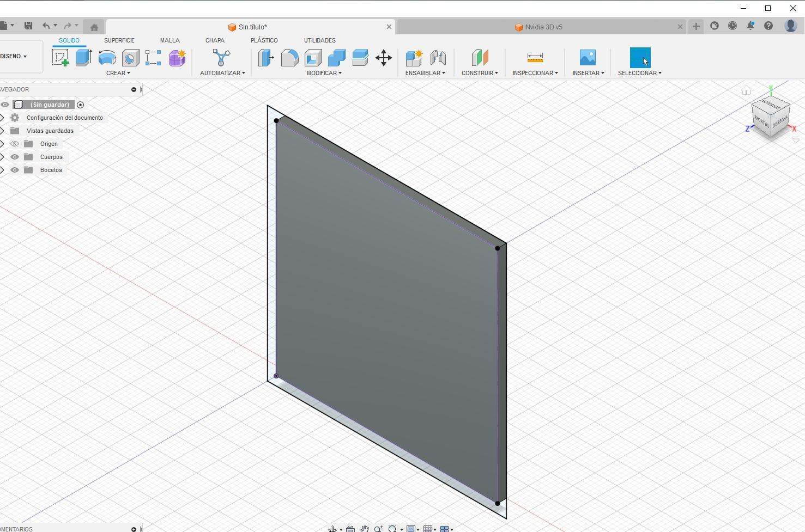805x532 pixels.
Task: Open the Rectangular Pattern tool
Action: (153, 58)
